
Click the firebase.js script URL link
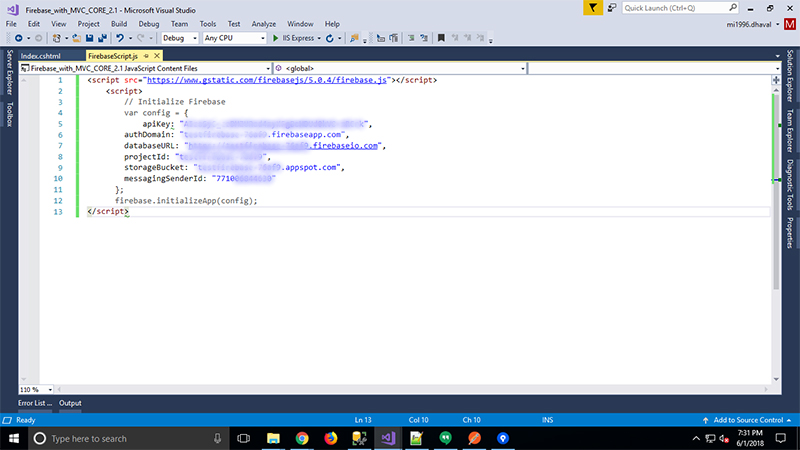coord(268,79)
